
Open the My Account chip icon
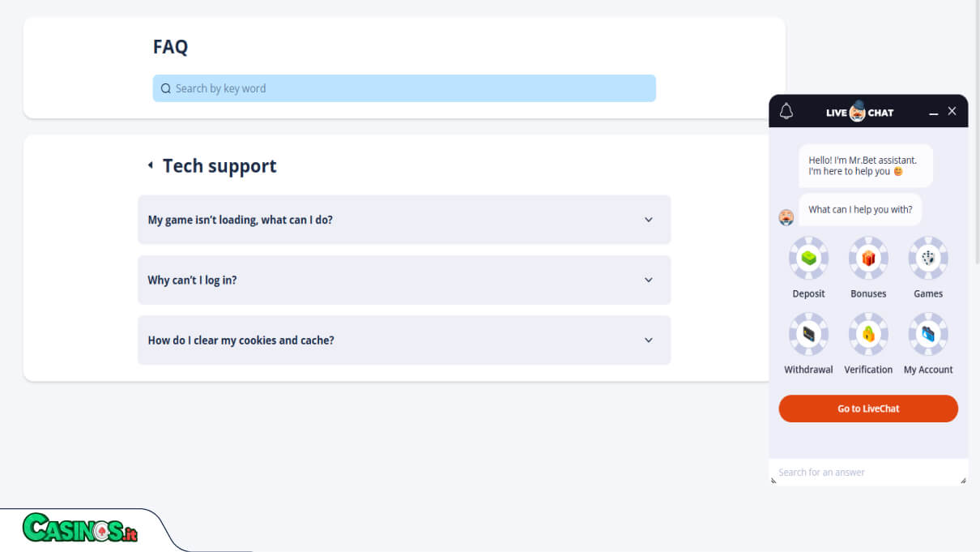click(x=928, y=334)
